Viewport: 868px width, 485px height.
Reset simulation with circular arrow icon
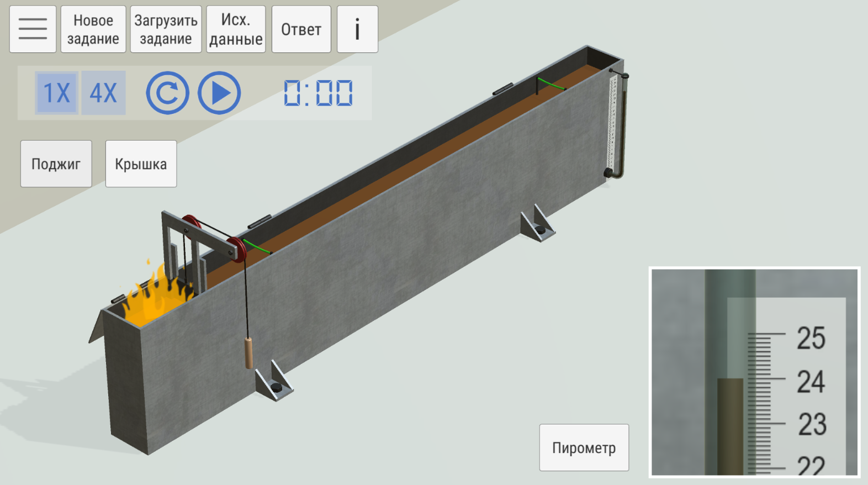[167, 93]
